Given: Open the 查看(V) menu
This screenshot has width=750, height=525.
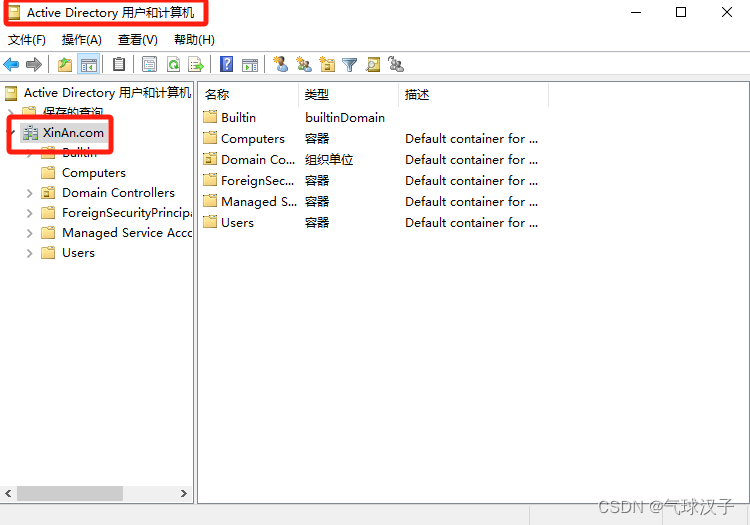Looking at the screenshot, I should pyautogui.click(x=138, y=40).
